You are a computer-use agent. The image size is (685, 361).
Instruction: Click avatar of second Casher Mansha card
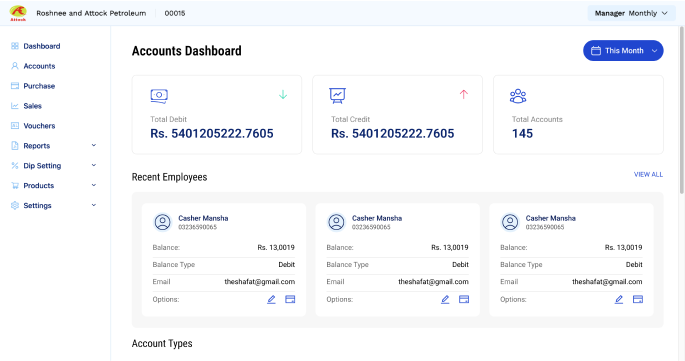[x=336, y=222]
